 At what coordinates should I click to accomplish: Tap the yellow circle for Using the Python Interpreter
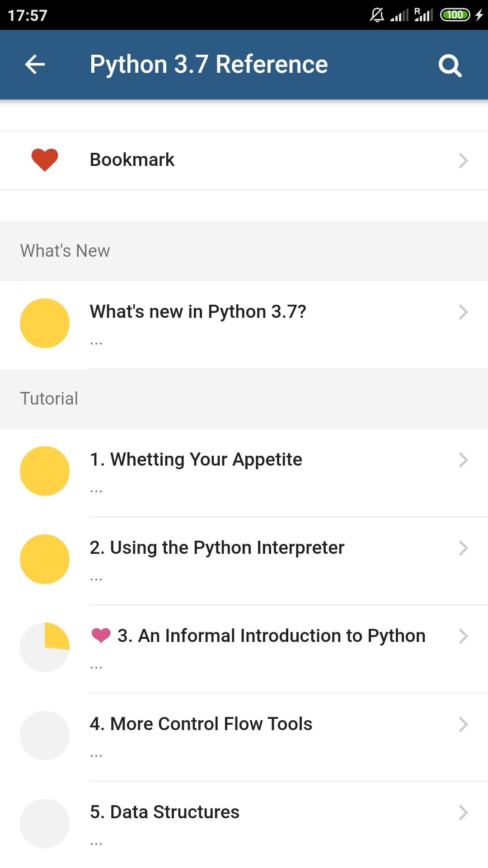[x=45, y=559]
